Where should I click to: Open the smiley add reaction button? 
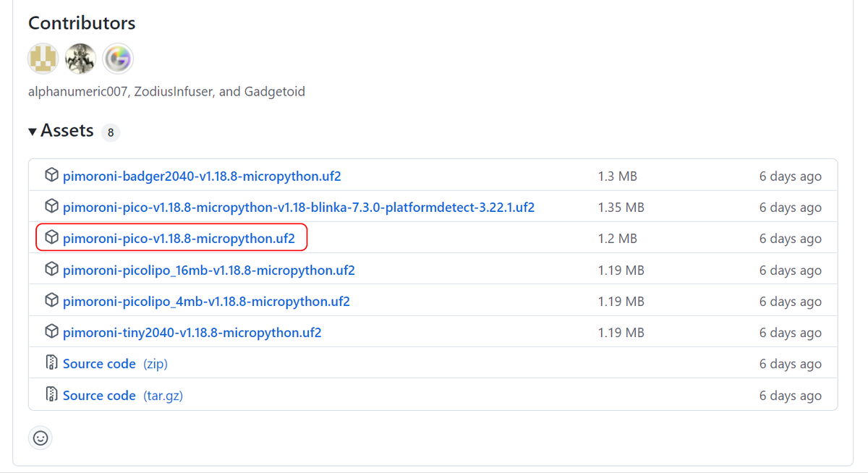click(x=41, y=438)
